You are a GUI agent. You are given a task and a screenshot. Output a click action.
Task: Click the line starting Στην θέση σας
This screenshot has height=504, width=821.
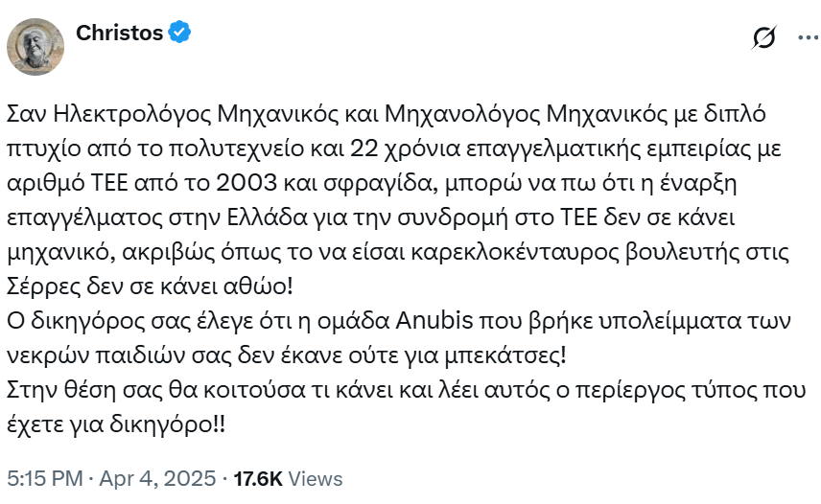406,390
